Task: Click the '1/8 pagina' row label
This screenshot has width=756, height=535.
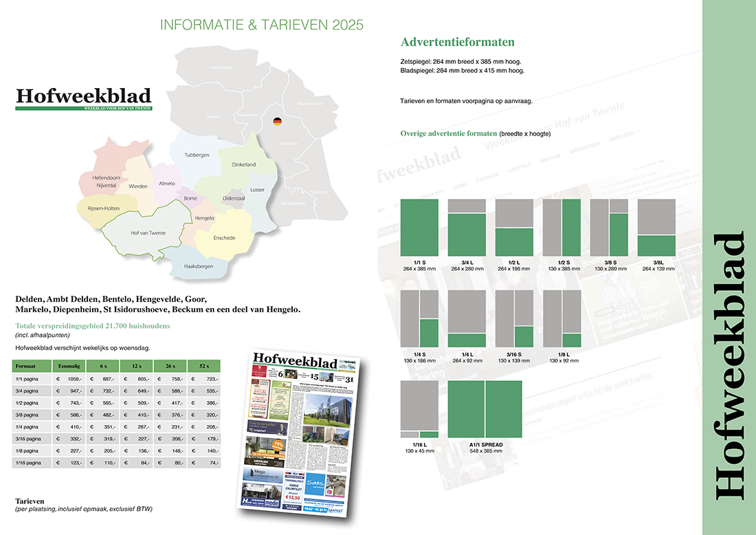Action: [x=27, y=450]
